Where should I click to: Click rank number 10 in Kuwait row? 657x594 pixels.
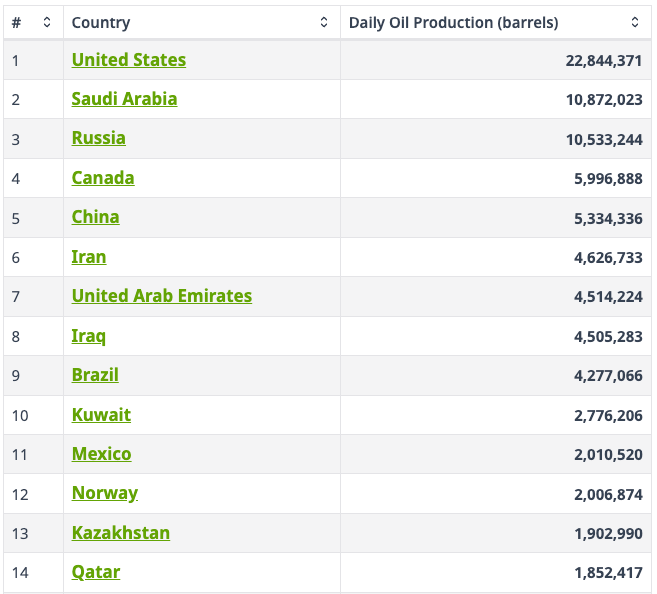(20, 416)
